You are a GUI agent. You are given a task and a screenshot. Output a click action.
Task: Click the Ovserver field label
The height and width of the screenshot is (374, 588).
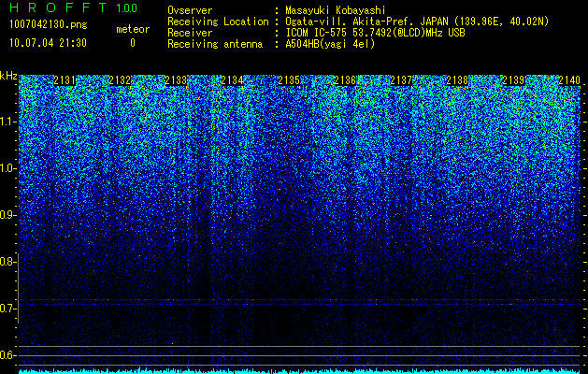click(x=190, y=11)
